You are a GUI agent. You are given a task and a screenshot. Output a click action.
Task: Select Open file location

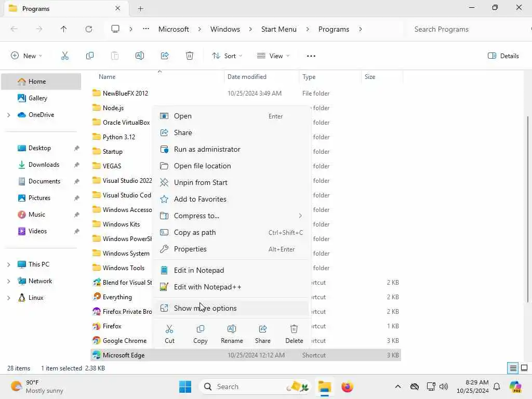click(231, 166)
